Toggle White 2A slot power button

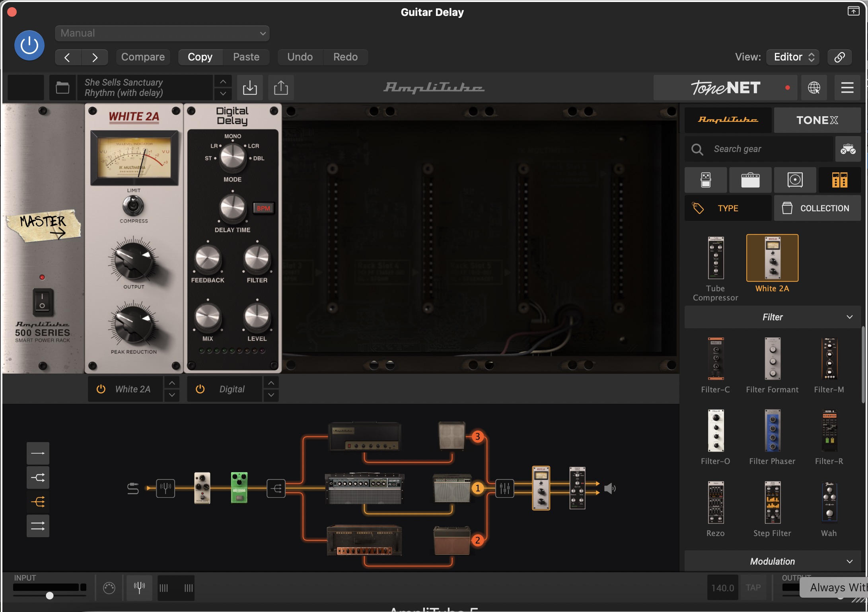[101, 389]
